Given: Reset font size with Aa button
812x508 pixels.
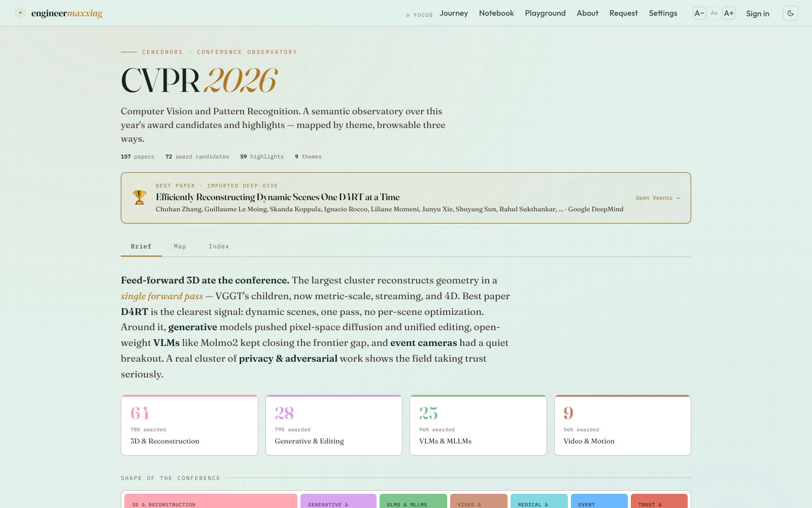Looking at the screenshot, I should [x=714, y=13].
